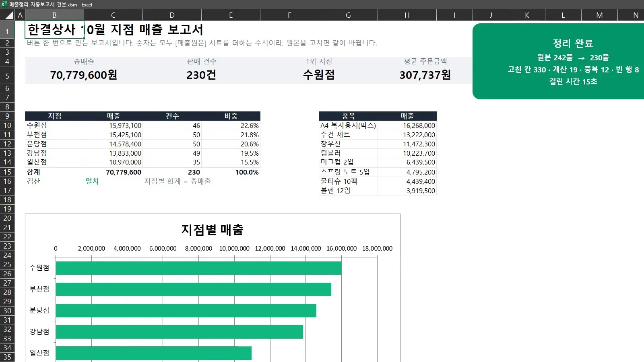
Task: Select column B header
Action: (x=54, y=15)
